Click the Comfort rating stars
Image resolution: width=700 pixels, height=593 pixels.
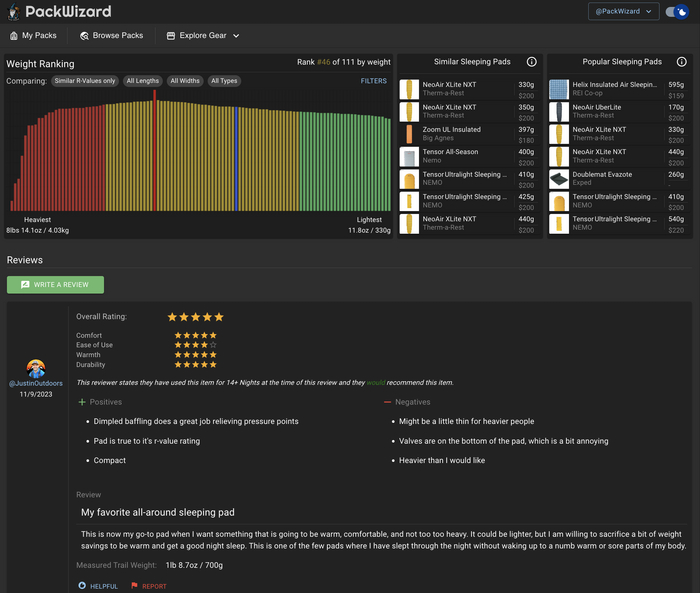[x=196, y=335]
